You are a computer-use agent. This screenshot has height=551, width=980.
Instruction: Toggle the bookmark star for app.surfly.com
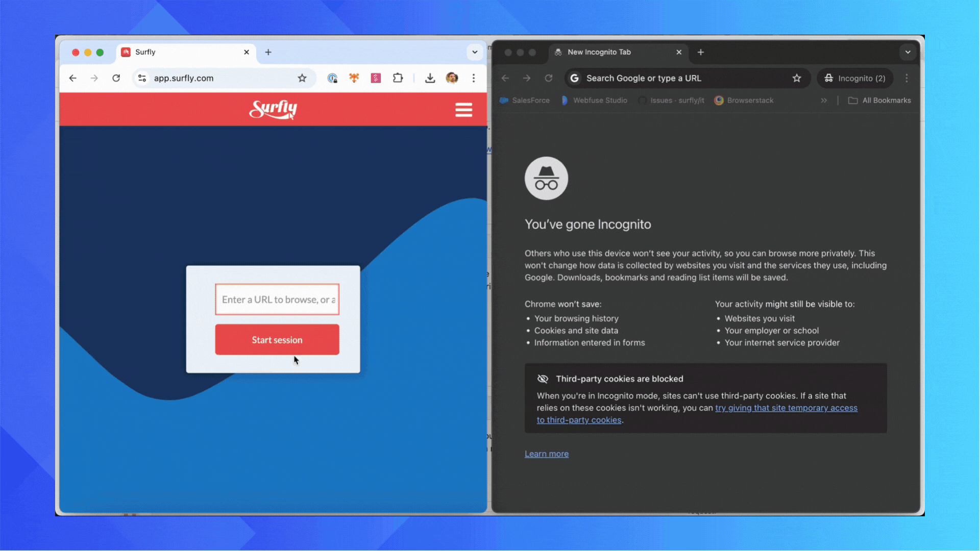coord(302,78)
